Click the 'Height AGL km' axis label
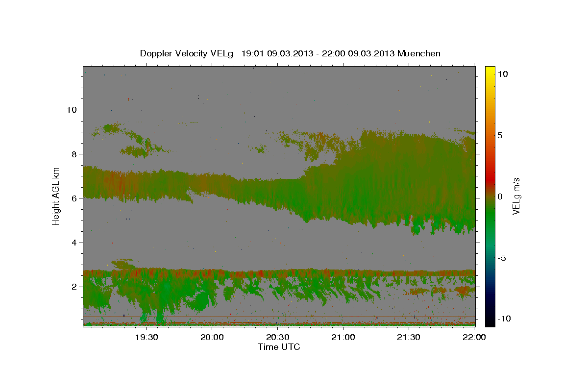 (56, 196)
